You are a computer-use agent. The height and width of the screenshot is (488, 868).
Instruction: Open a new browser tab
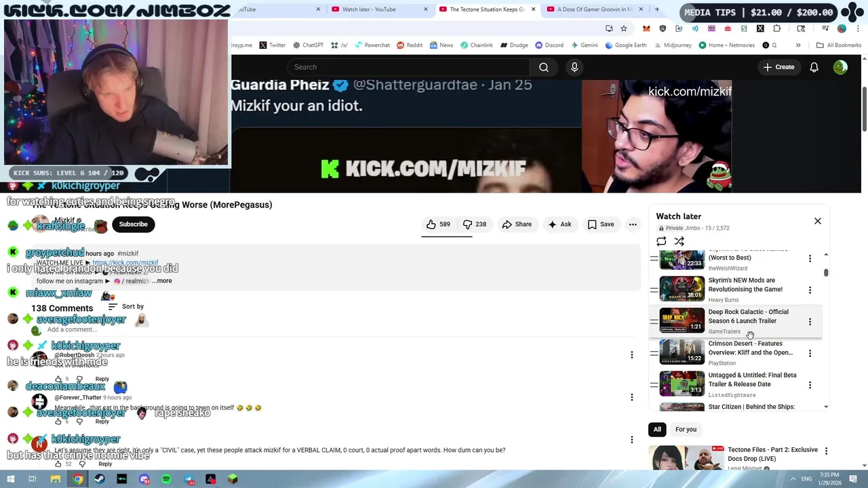(656, 9)
